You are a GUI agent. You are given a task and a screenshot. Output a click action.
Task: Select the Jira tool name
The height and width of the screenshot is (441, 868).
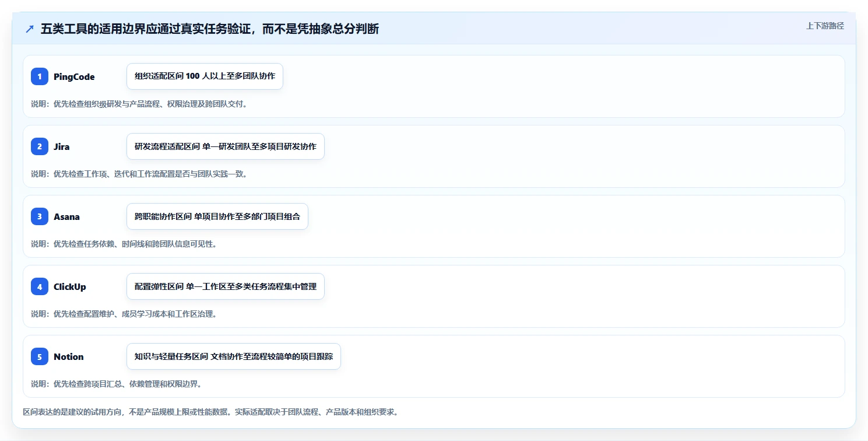[x=61, y=146]
